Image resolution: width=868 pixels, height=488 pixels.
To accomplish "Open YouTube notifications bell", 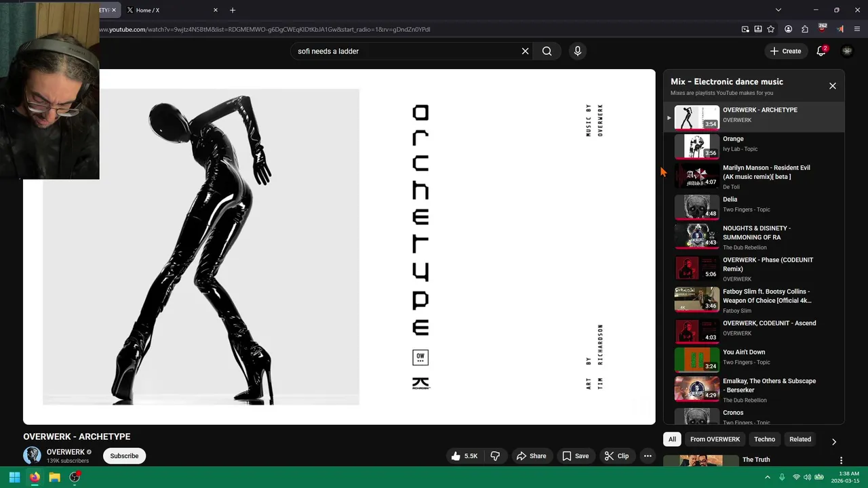I will pyautogui.click(x=821, y=51).
